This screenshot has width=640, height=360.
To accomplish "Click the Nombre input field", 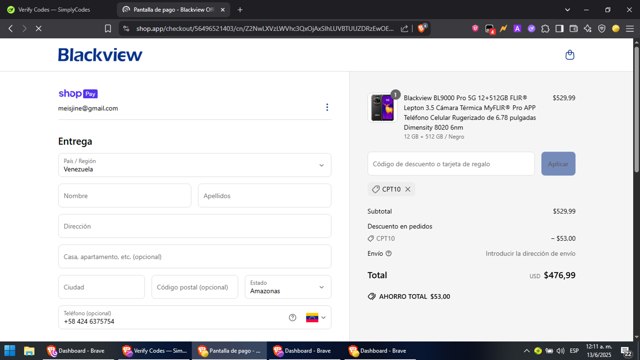I will tap(124, 196).
